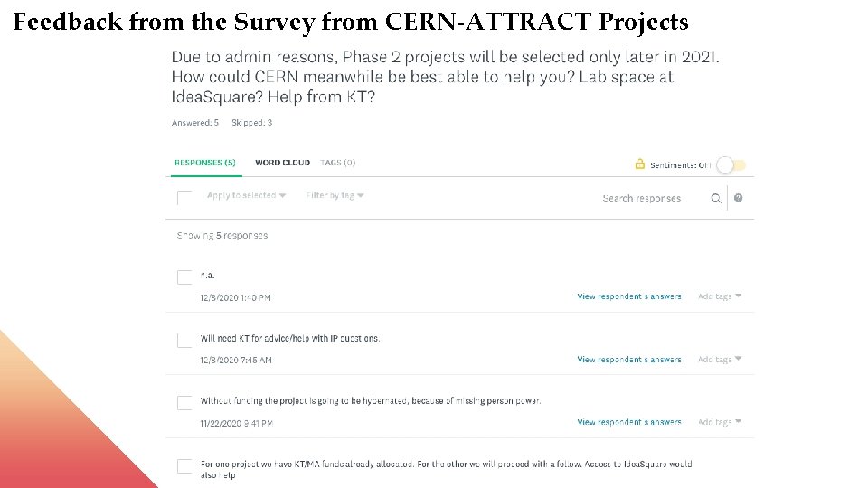868x488 pixels.
Task: Check the hybernated project response checkbox
Action: [x=184, y=403]
